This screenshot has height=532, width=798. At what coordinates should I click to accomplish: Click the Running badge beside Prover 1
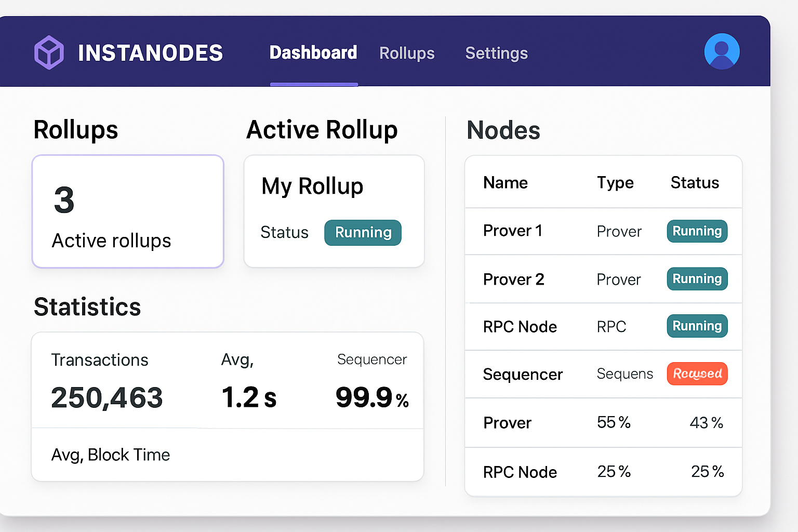coord(697,231)
